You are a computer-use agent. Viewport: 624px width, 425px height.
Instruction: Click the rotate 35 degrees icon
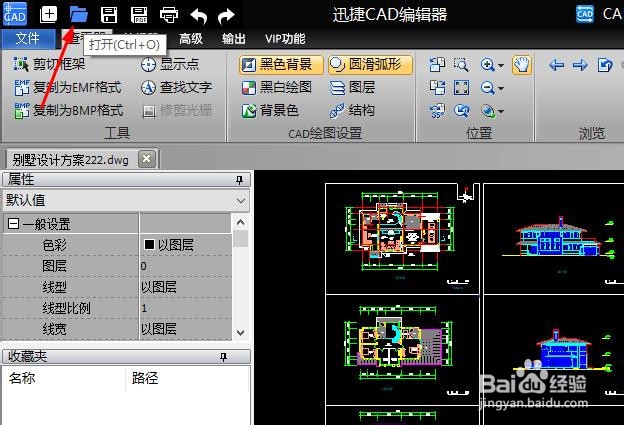(437, 111)
